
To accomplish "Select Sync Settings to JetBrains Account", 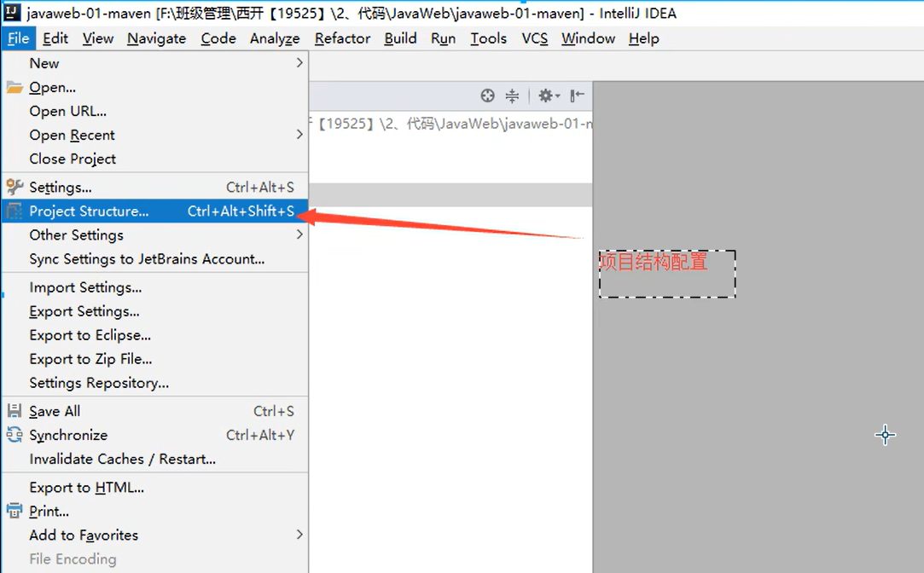I will (x=155, y=258).
